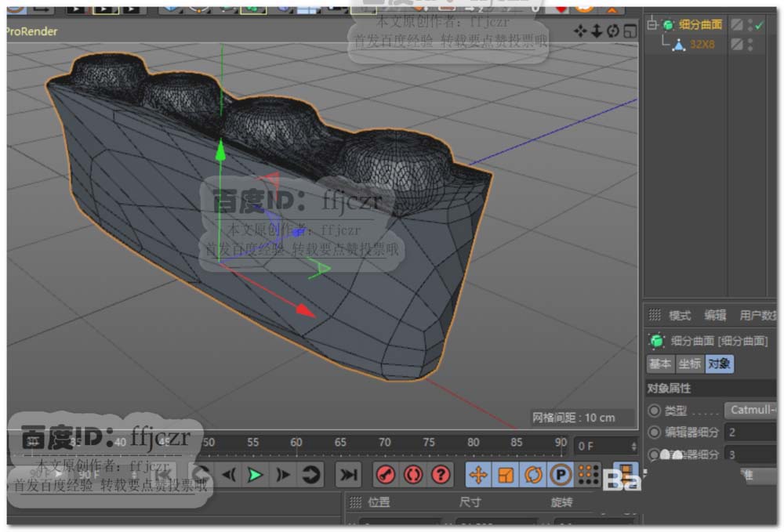Jump to the end of the timeline

point(348,474)
